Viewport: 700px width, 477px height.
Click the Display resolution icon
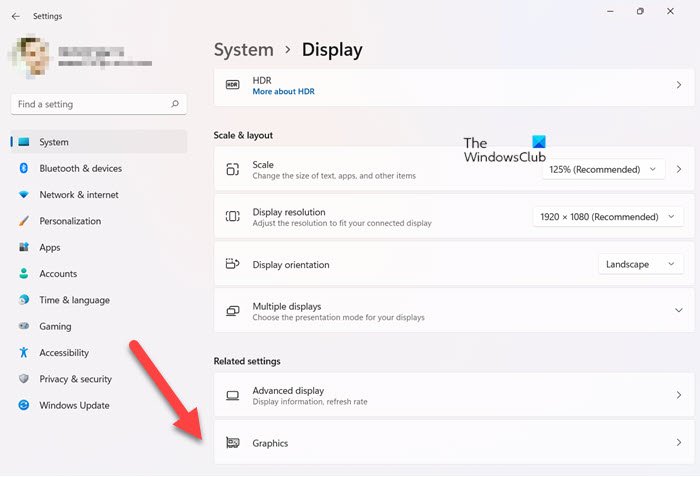click(233, 217)
